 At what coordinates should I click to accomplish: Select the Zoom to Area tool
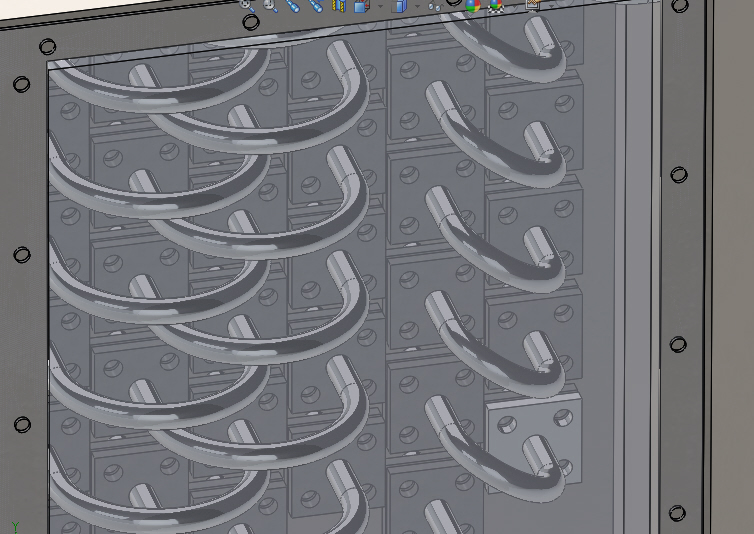click(x=270, y=5)
